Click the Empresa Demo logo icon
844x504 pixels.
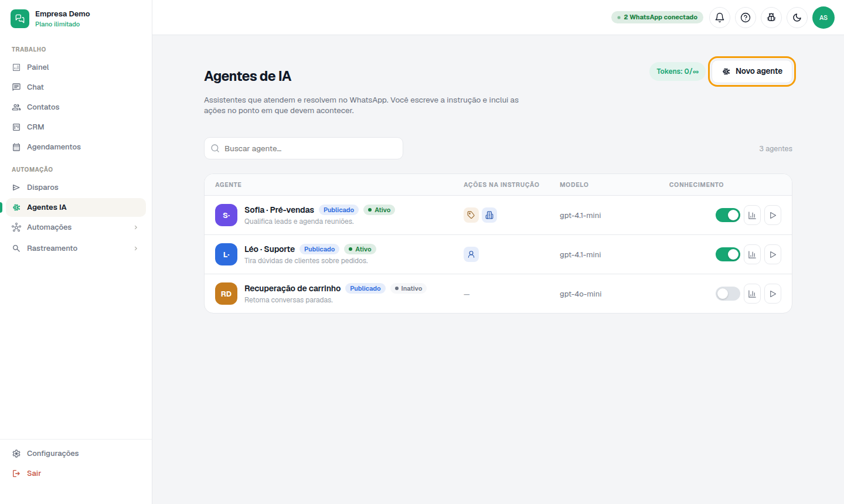[20, 19]
